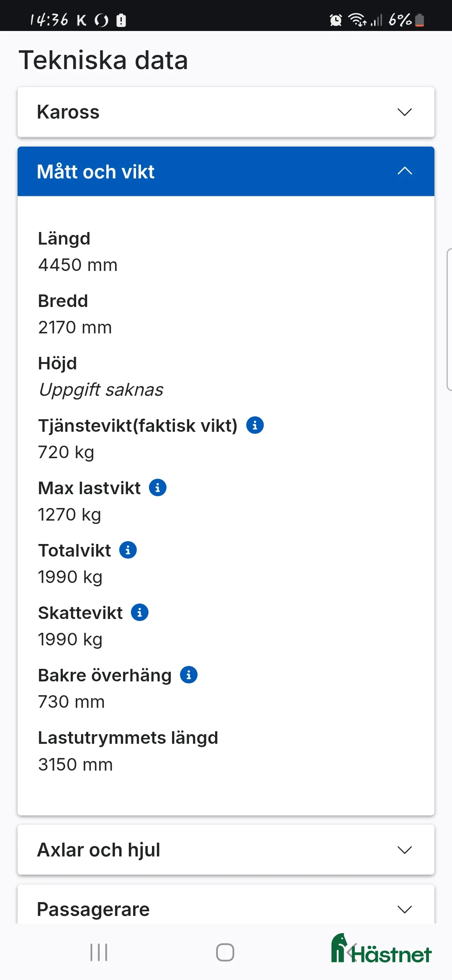Tap the Wi-Fi indicator in status bar
Screen dimensions: 452x980
358,20
